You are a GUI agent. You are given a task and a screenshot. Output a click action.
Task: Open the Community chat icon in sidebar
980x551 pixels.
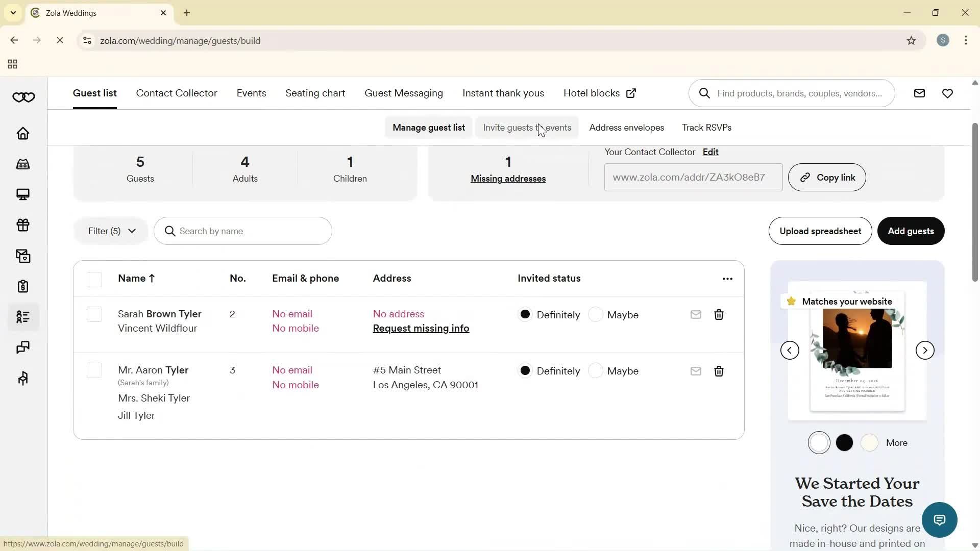(x=23, y=347)
